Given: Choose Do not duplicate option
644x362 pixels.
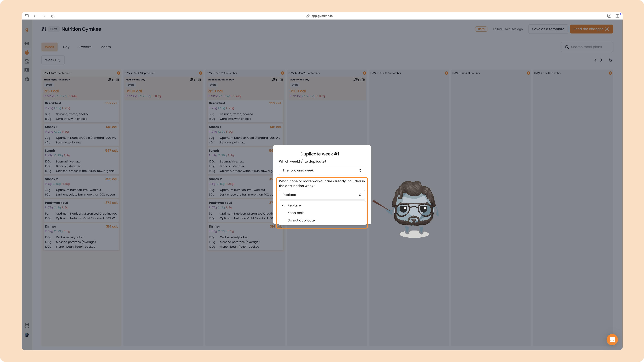Looking at the screenshot, I should click(x=322, y=220).
